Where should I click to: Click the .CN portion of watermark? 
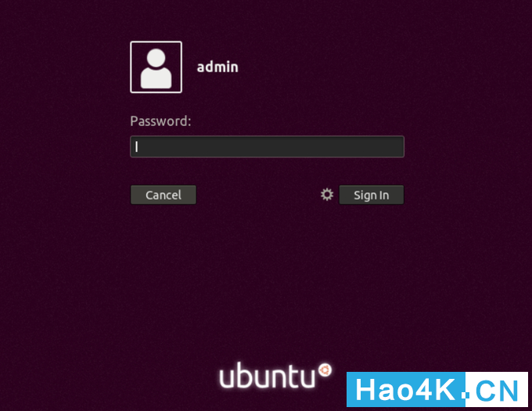pyautogui.click(x=497, y=389)
